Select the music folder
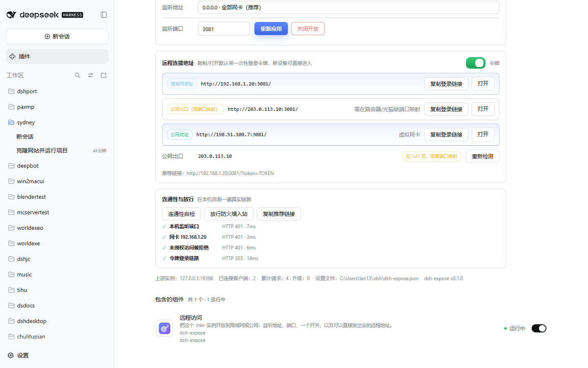Image resolution: width=588 pixels, height=368 pixels. point(57,274)
